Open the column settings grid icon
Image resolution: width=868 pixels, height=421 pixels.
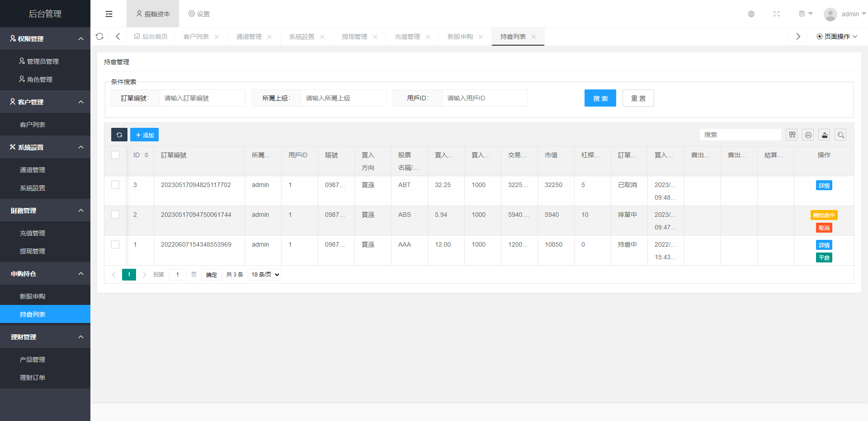pos(792,135)
